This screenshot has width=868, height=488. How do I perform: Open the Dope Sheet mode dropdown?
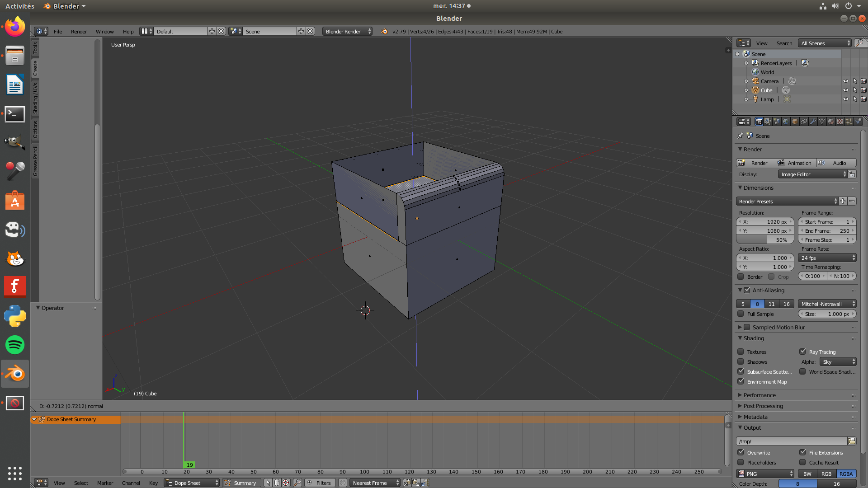192,483
